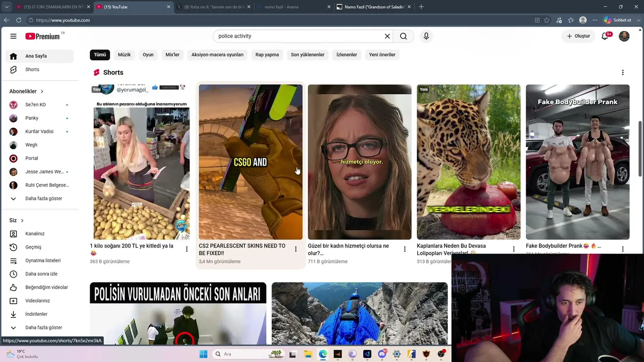
Task: Open the browser three-dot settings menu
Action: point(595,20)
